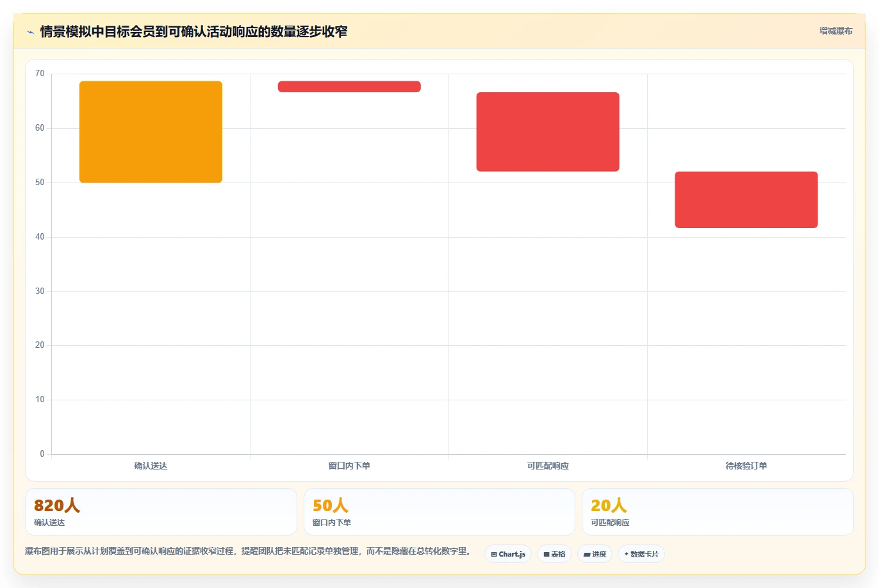Click the 数据卡片 tag chip
This screenshot has height=588, width=879.
(641, 554)
